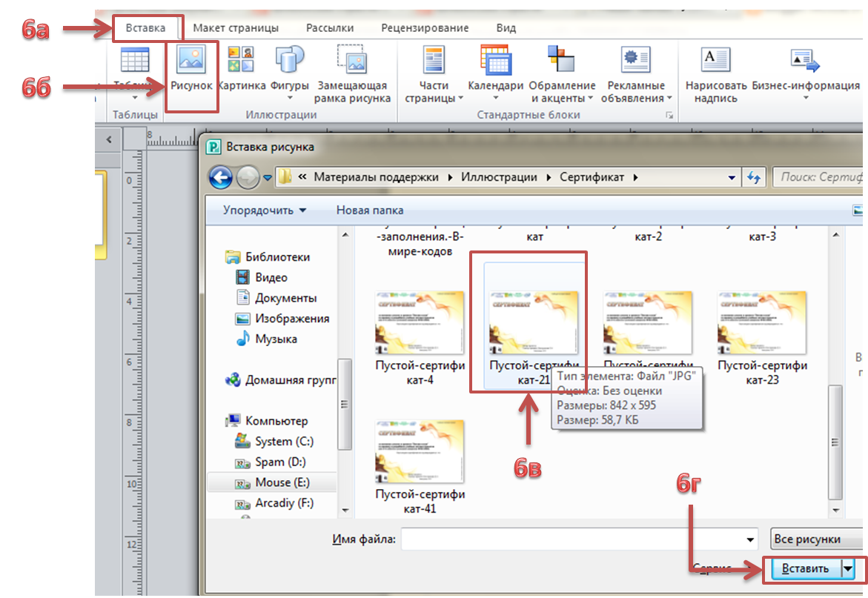The height and width of the screenshot is (598, 868).
Task: Select thumbnail Пустой-сертификат-4
Action: click(x=420, y=337)
